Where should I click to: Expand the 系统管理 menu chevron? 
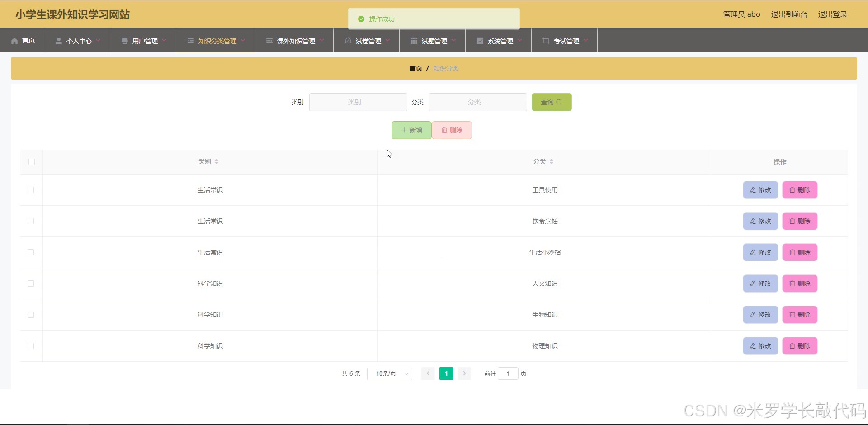519,40
